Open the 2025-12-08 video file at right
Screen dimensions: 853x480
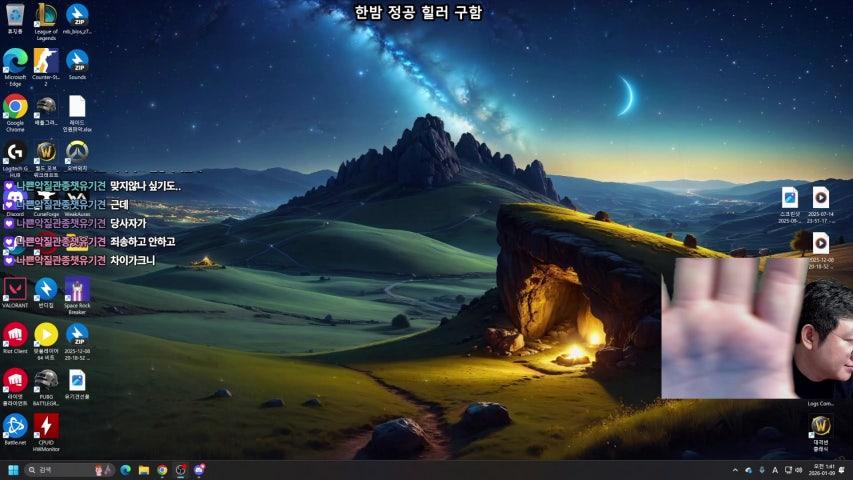tap(821, 250)
